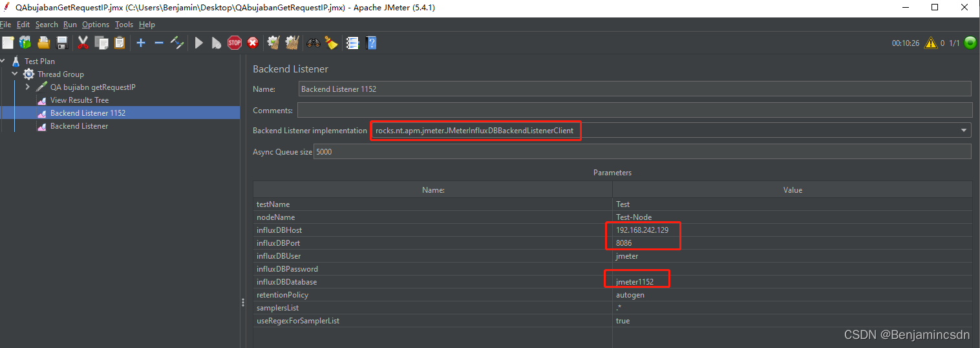Click the 1/1 active threads counter
The height and width of the screenshot is (348, 980).
[x=954, y=43]
